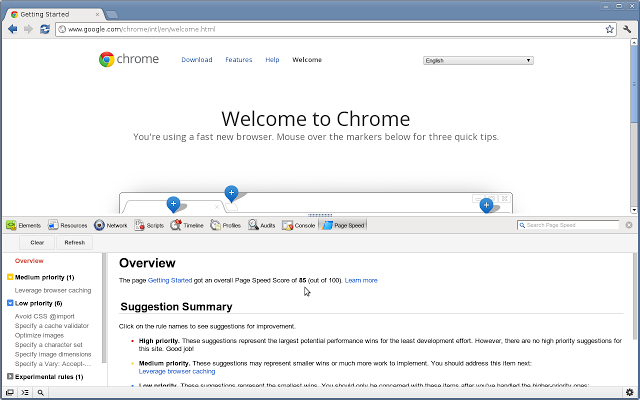The image size is (640, 400).
Task: Expand the Experimental rules group
Action: coord(10,377)
